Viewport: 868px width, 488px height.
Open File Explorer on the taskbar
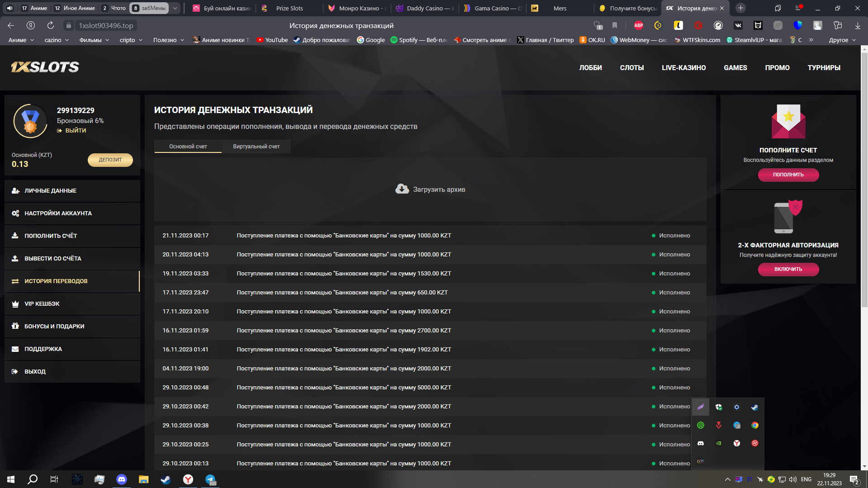143,479
